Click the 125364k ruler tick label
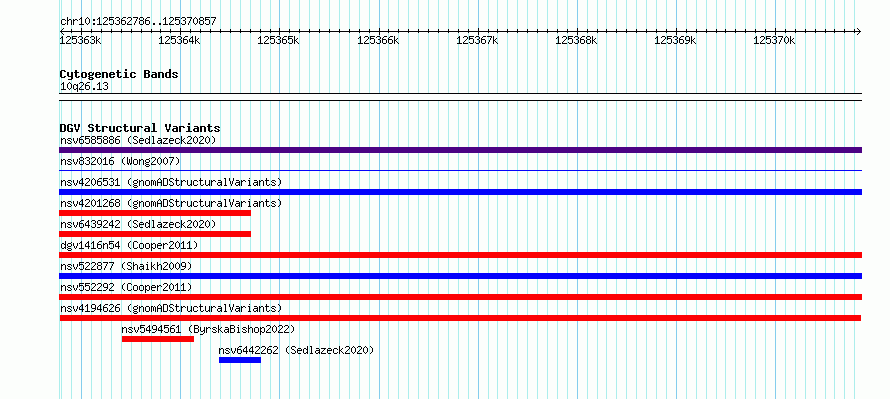 [x=179, y=40]
